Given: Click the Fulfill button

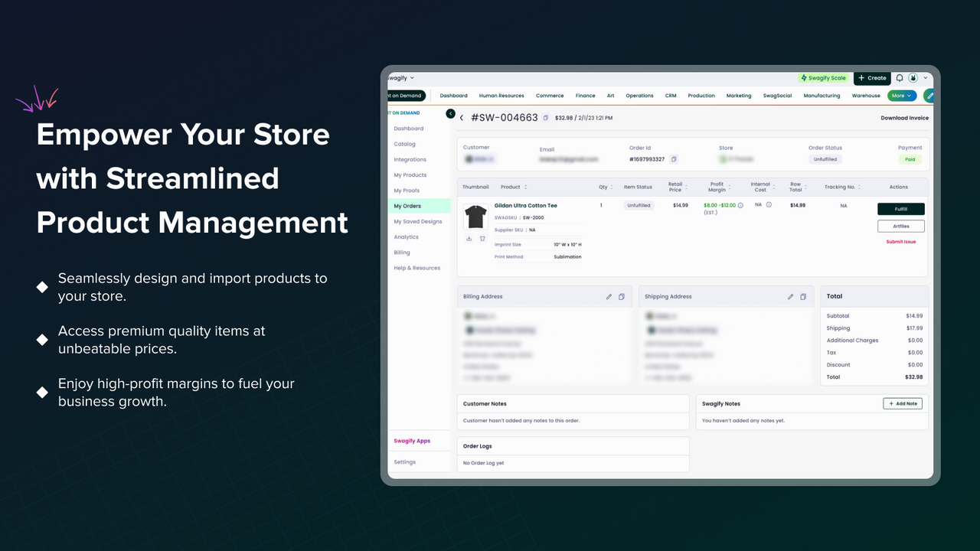Looking at the screenshot, I should pyautogui.click(x=901, y=209).
